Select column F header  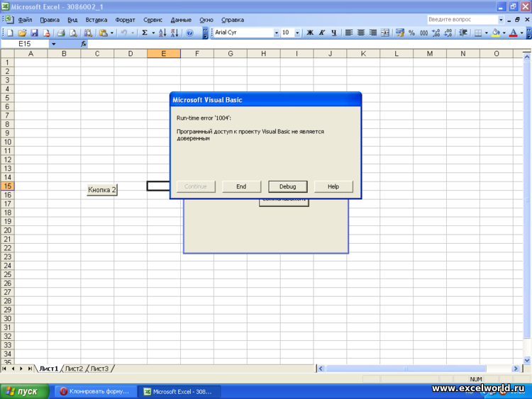click(x=196, y=54)
